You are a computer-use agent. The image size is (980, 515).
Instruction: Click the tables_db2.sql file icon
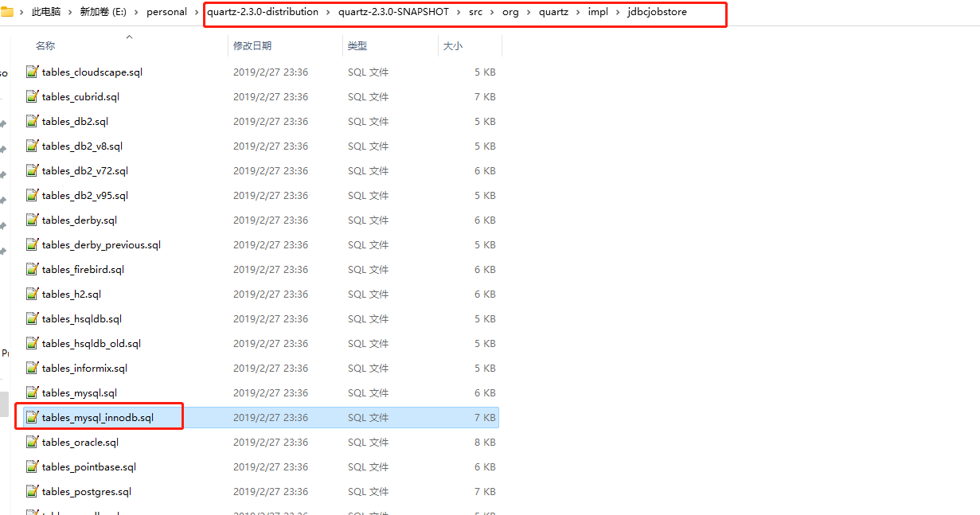[32, 121]
